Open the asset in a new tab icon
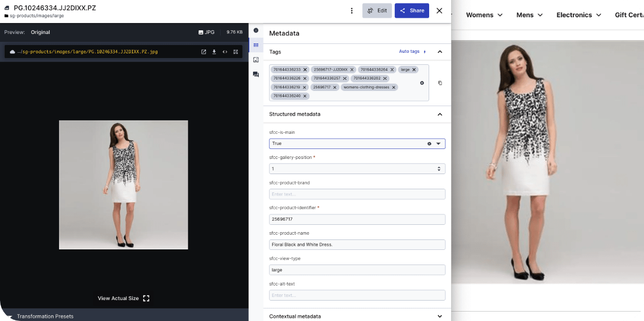This screenshot has width=644, height=321. (204, 52)
